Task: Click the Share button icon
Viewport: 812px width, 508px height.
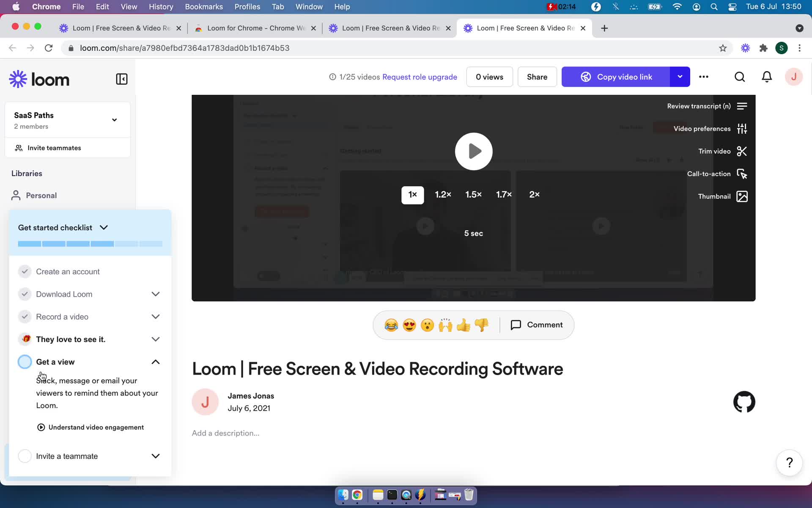Action: [x=537, y=77]
